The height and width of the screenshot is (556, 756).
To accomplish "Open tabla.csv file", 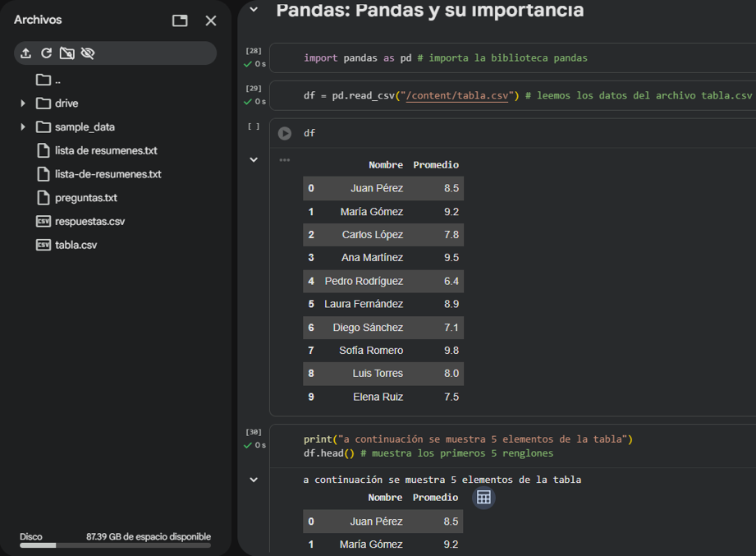I will point(76,245).
